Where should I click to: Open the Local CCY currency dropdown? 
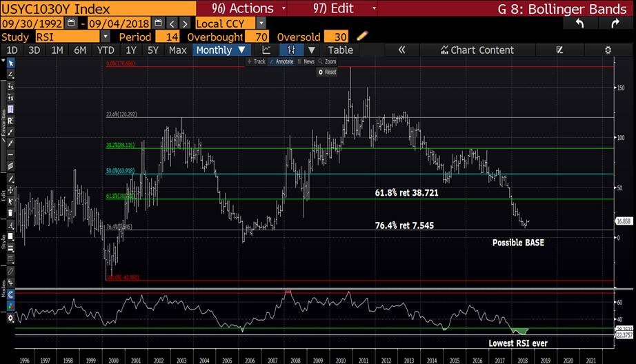(x=261, y=23)
